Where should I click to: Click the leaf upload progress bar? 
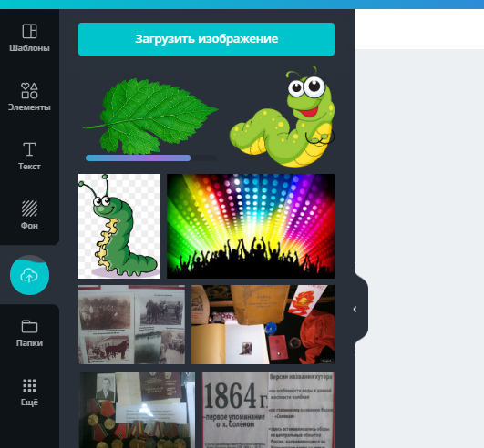pos(151,158)
